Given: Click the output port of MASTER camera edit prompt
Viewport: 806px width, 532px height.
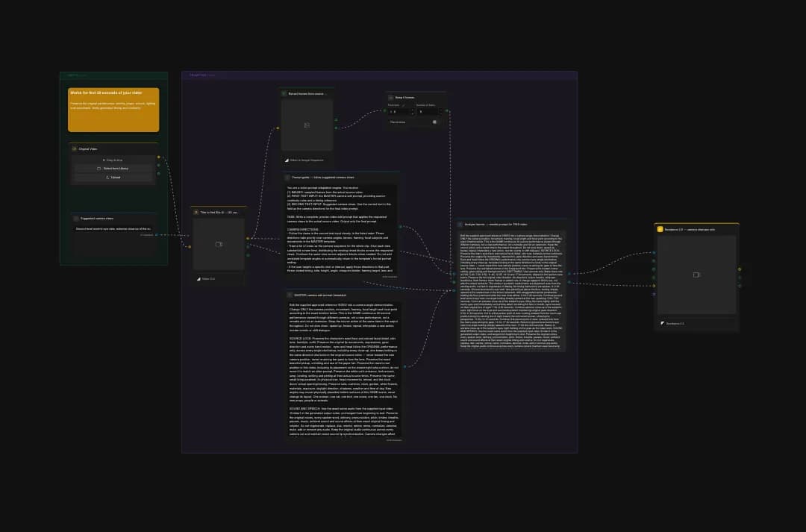Looking at the screenshot, I should pos(405,366).
